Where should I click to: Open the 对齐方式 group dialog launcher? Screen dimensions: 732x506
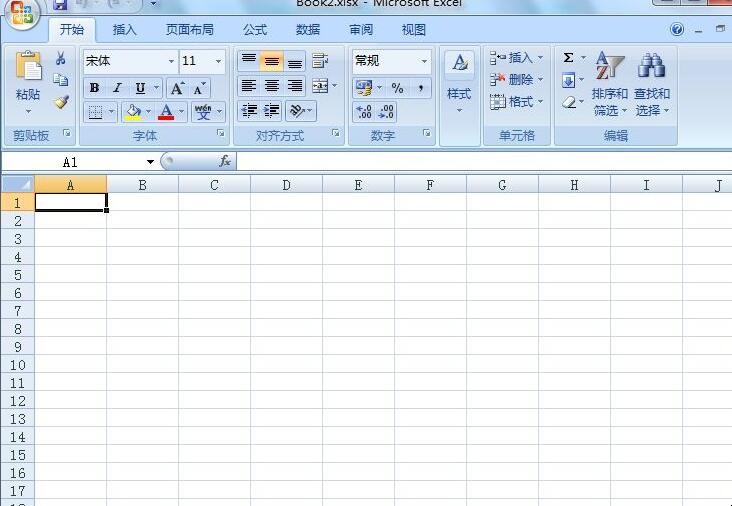click(x=336, y=134)
